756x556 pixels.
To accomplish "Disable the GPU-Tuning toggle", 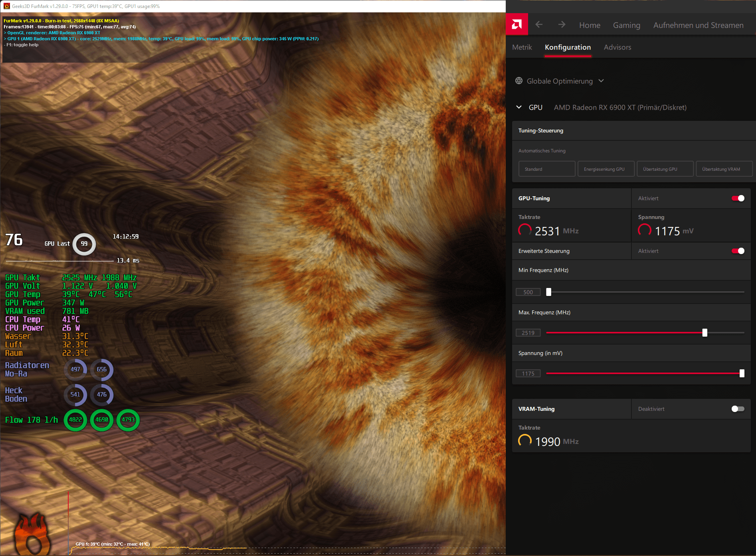I will pos(738,198).
